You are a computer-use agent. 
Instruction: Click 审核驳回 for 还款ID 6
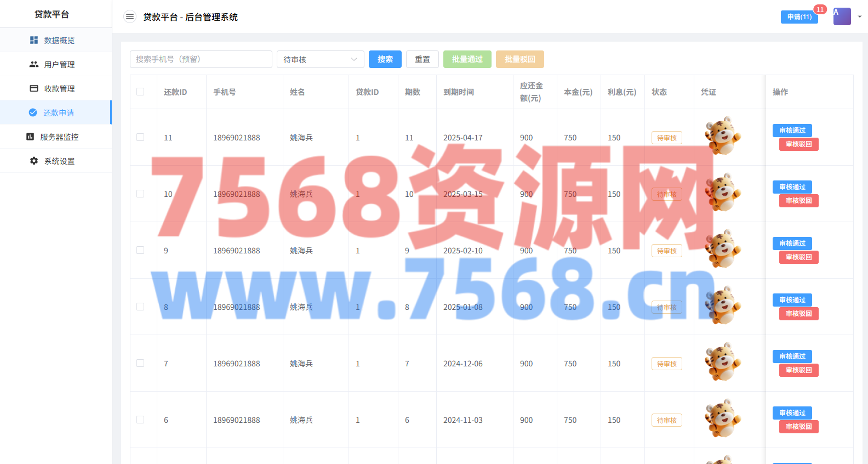click(798, 427)
